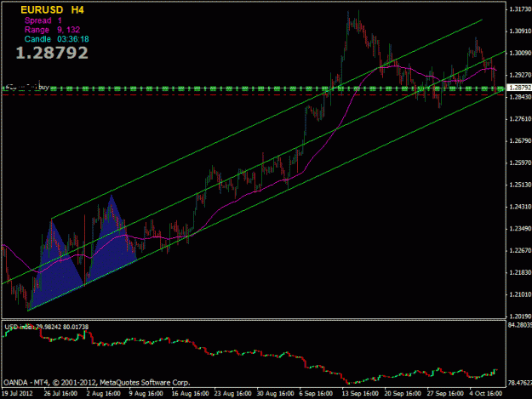Screen dimensions: 532x399
Task: Click the 26 Jul 16:00 time label
Action: click(x=60, y=394)
